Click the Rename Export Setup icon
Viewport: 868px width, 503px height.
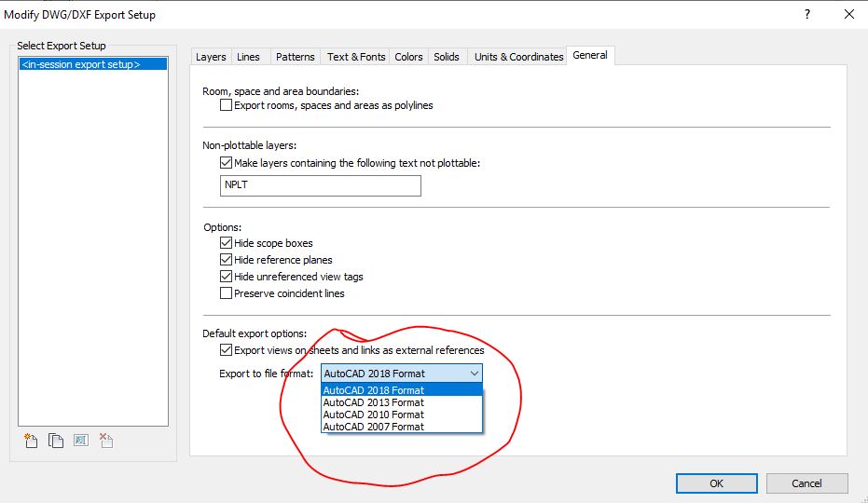pyautogui.click(x=80, y=441)
